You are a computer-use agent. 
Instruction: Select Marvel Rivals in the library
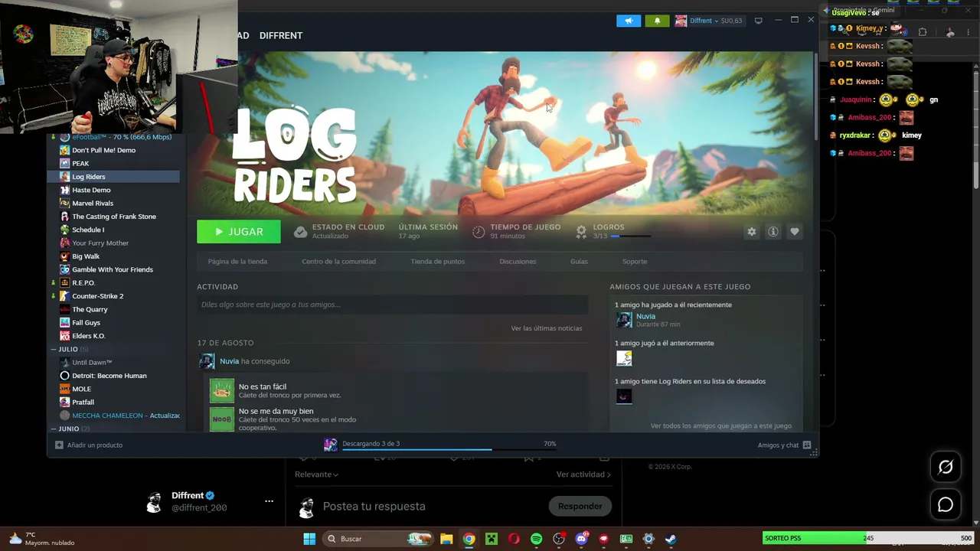(93, 203)
